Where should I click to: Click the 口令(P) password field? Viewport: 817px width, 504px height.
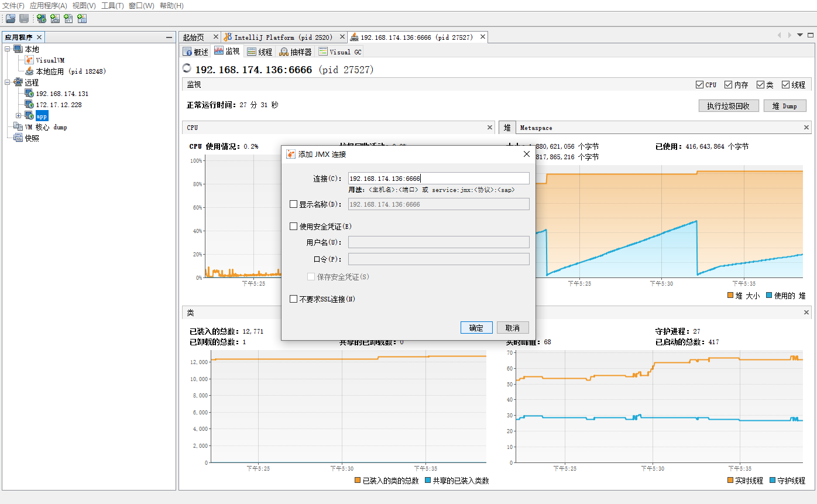(438, 259)
